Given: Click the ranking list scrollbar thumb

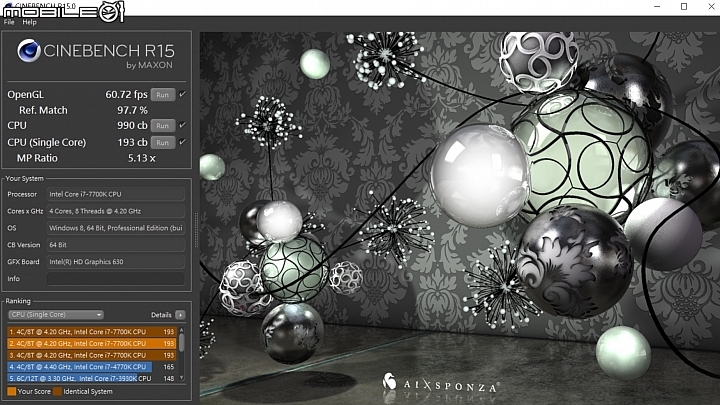Looking at the screenshot, I should pyautogui.click(x=181, y=343).
